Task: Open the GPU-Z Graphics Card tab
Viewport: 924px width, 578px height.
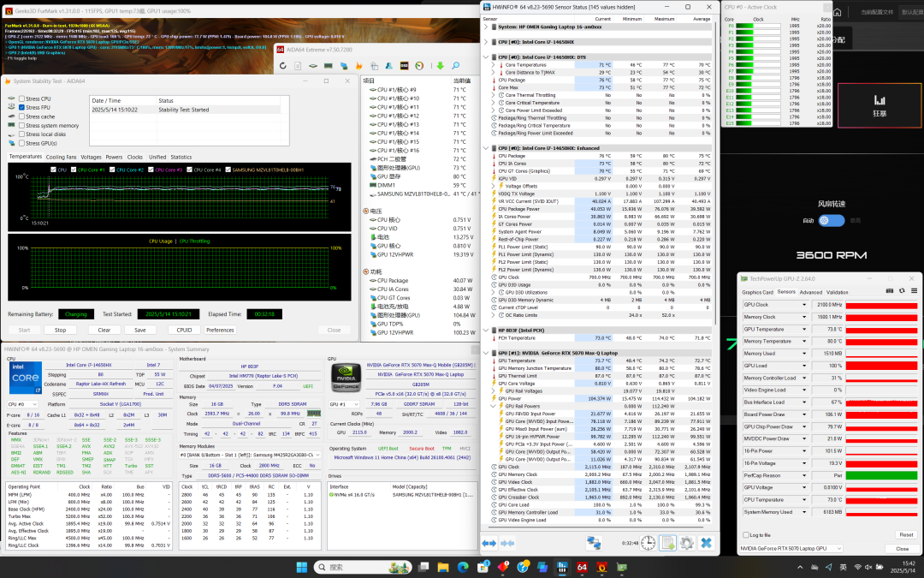Action: click(x=757, y=292)
